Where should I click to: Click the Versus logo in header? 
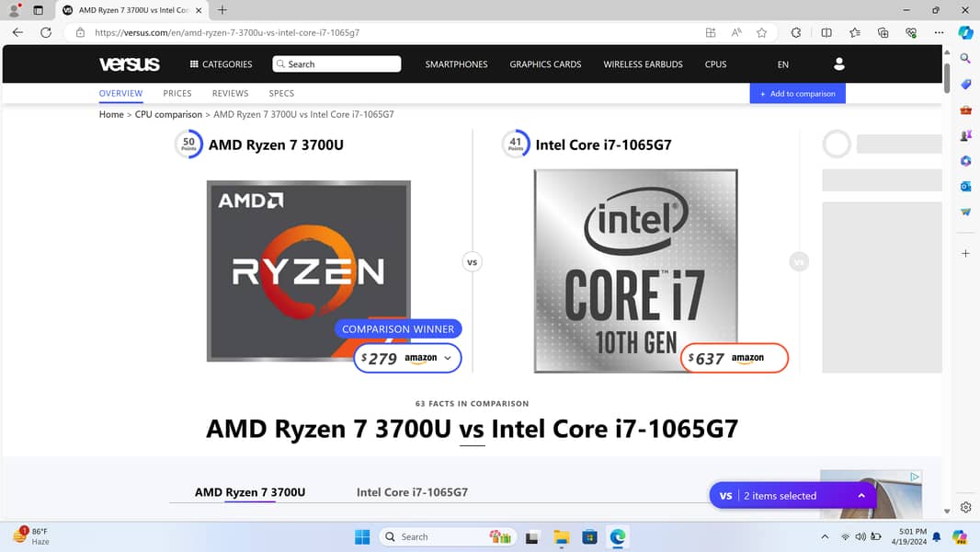pos(130,63)
